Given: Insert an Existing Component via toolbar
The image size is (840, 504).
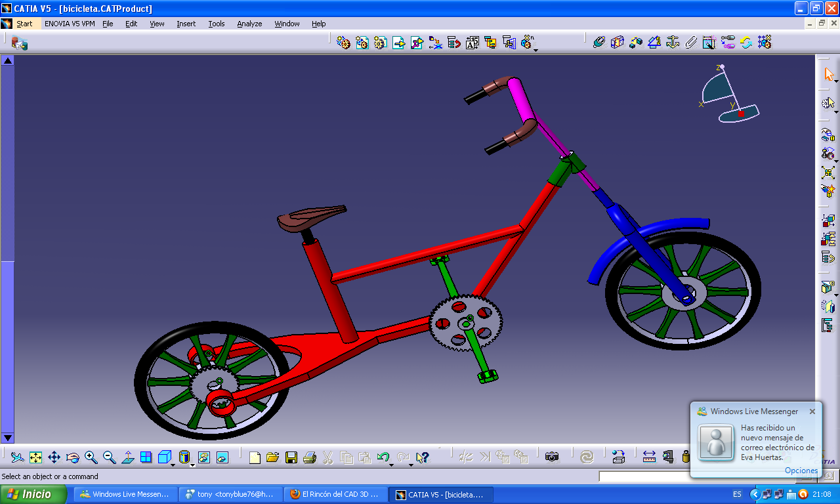Looking at the screenshot, I should (x=398, y=43).
